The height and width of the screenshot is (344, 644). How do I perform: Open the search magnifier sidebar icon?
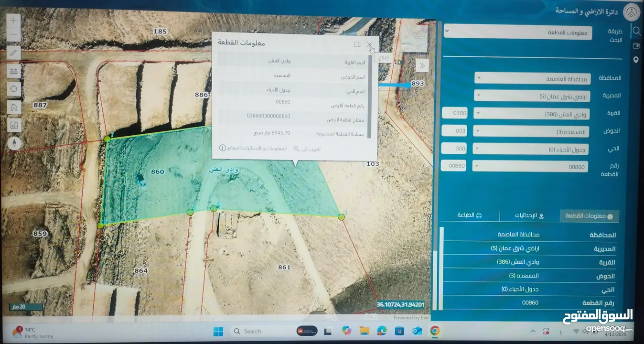[636, 31]
